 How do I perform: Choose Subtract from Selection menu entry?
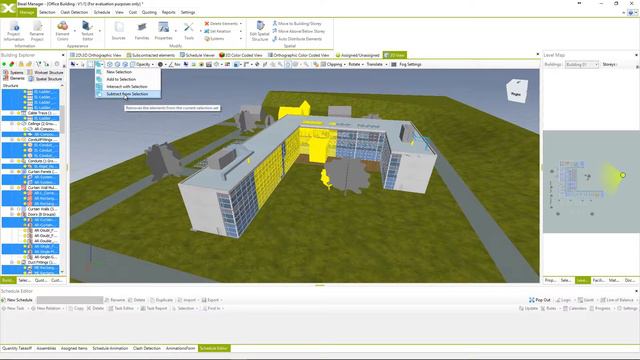(127, 94)
